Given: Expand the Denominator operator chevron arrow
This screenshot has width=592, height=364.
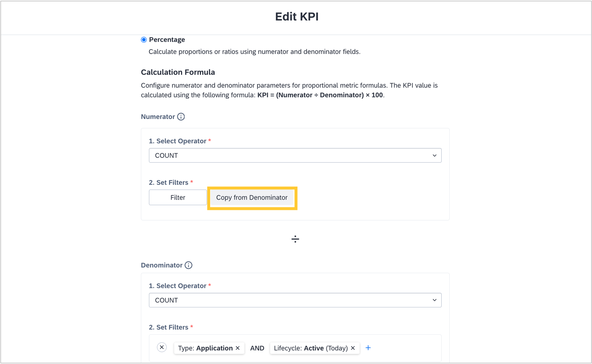Looking at the screenshot, I should pos(434,300).
